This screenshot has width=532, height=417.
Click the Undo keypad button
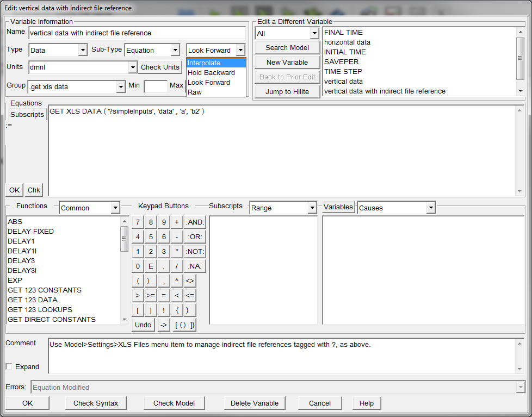pos(143,325)
